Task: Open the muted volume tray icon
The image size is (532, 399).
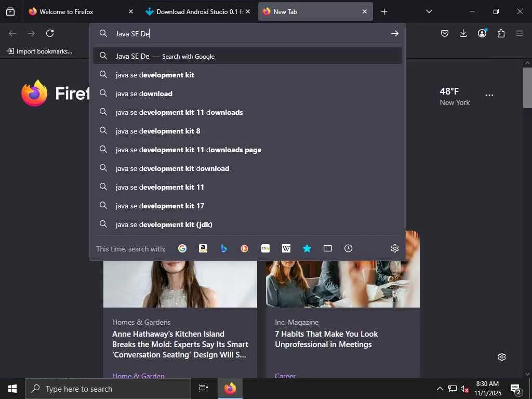Action: [x=464, y=389]
